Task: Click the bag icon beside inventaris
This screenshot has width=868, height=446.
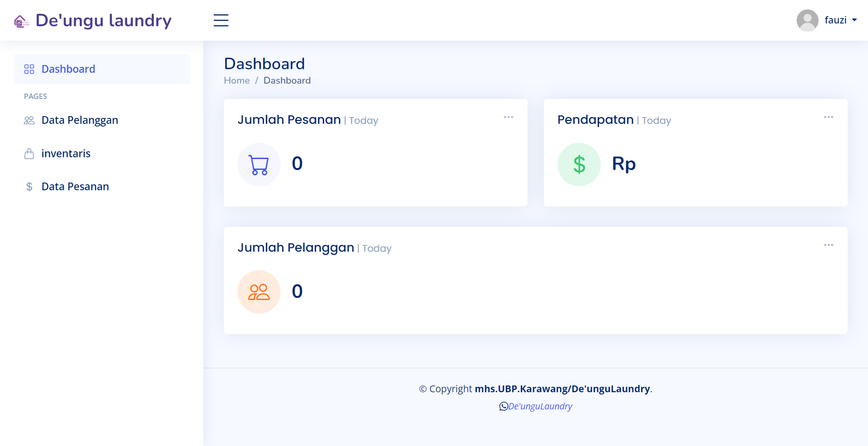Action: point(29,154)
